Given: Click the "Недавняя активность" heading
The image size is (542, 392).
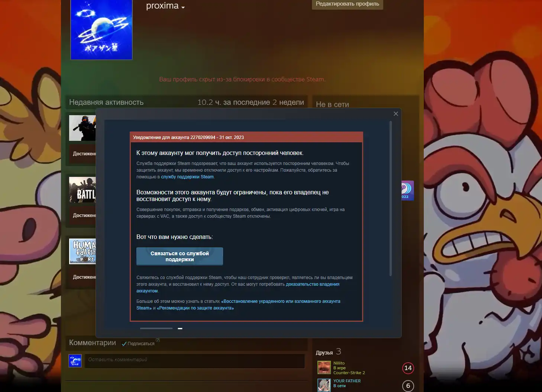Looking at the screenshot, I should [x=106, y=102].
